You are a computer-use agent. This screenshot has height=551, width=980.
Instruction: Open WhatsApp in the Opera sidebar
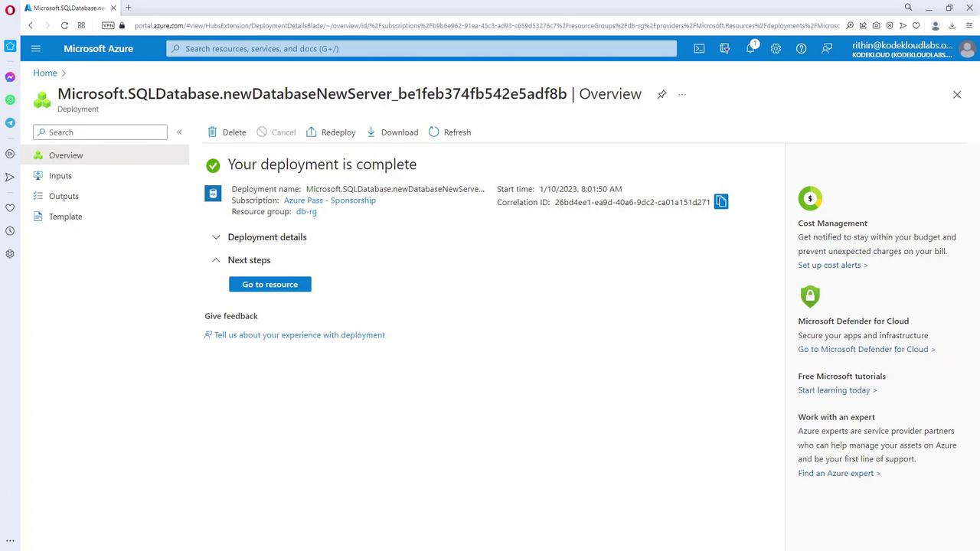tap(10, 100)
